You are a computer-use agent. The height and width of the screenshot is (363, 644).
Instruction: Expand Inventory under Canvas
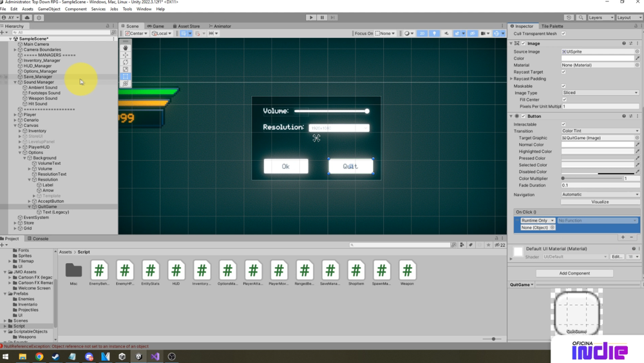[x=20, y=131]
